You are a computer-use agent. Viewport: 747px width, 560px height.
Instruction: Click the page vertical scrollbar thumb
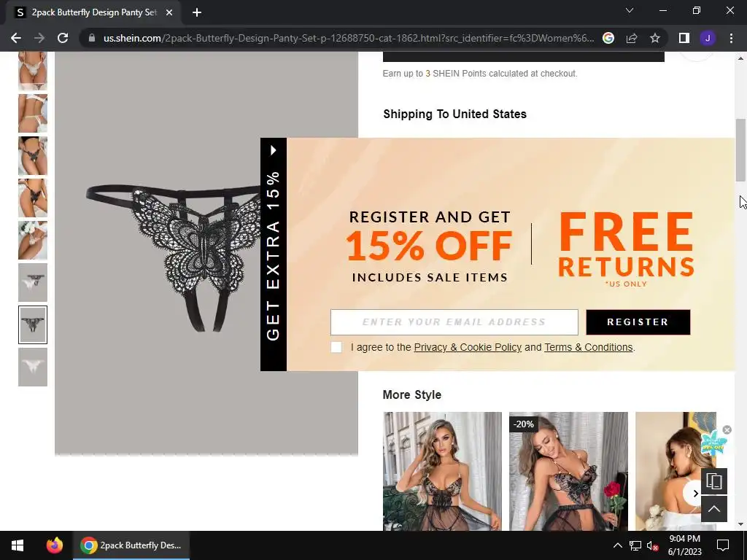tap(740, 149)
